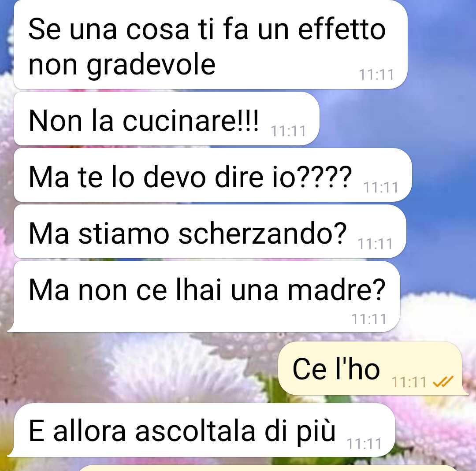
Task: Select the "Se una cosa ti fa un effetto" message
Action: tap(211, 45)
